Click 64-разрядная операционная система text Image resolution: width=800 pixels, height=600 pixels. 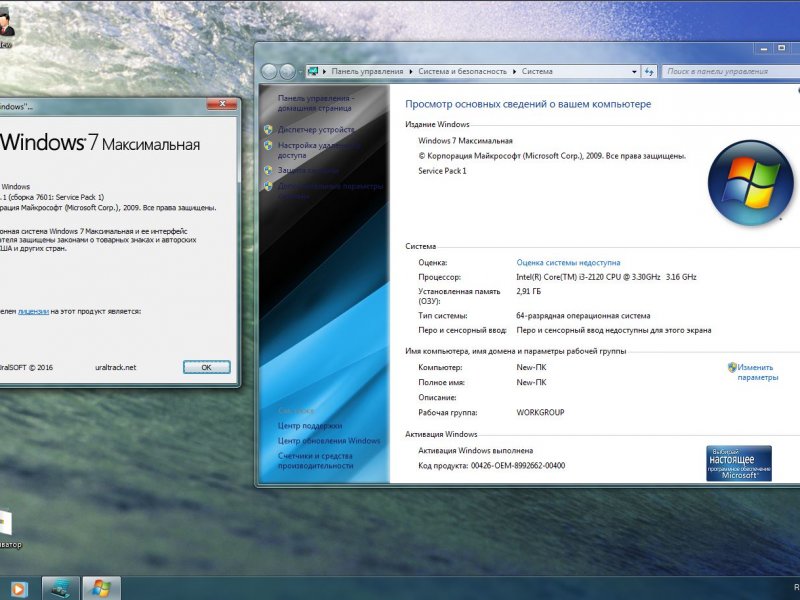tap(583, 316)
